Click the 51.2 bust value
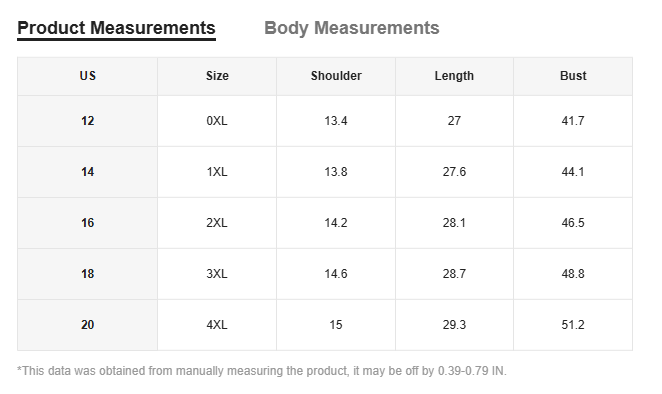Screen dimensions: 662x394 573,325
